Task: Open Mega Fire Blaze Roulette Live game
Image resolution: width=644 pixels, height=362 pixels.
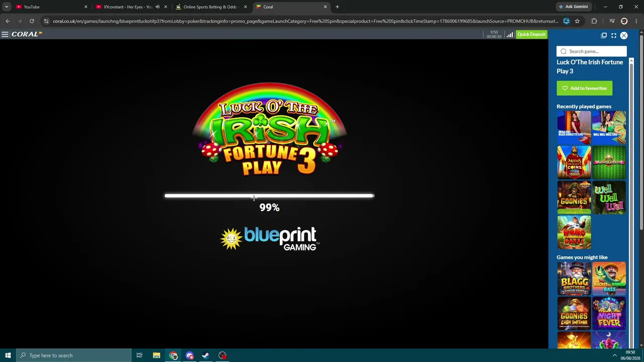Action: point(574,127)
